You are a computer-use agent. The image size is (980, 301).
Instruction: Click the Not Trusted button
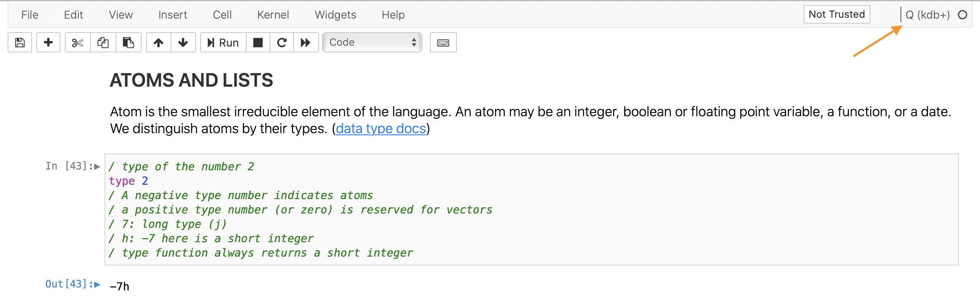coord(836,14)
